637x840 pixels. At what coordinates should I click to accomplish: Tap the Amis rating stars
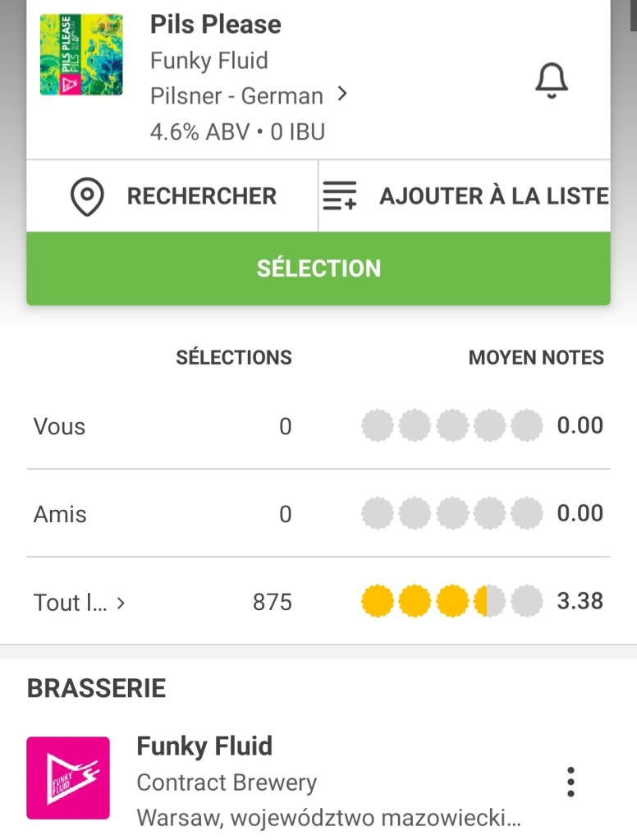click(451, 514)
